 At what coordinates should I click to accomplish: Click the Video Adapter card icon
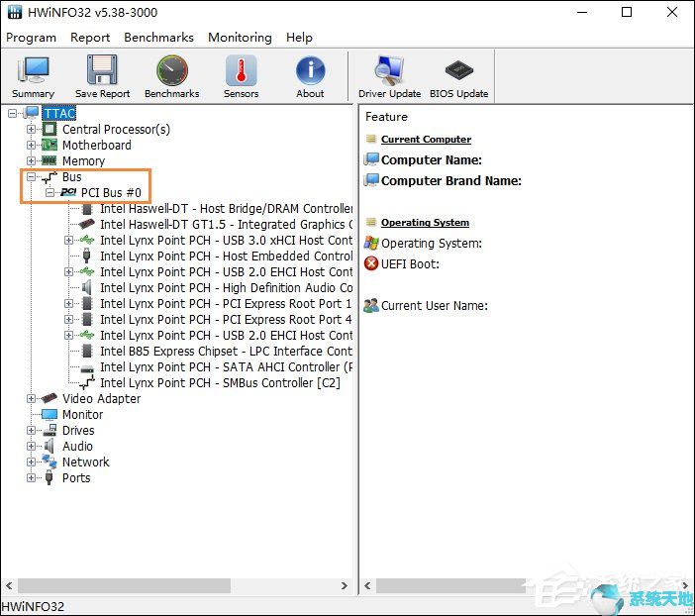(x=50, y=398)
